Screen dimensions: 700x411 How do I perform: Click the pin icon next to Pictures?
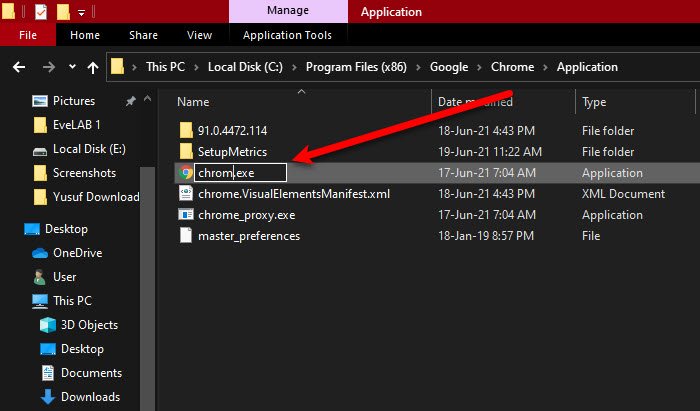pos(130,101)
